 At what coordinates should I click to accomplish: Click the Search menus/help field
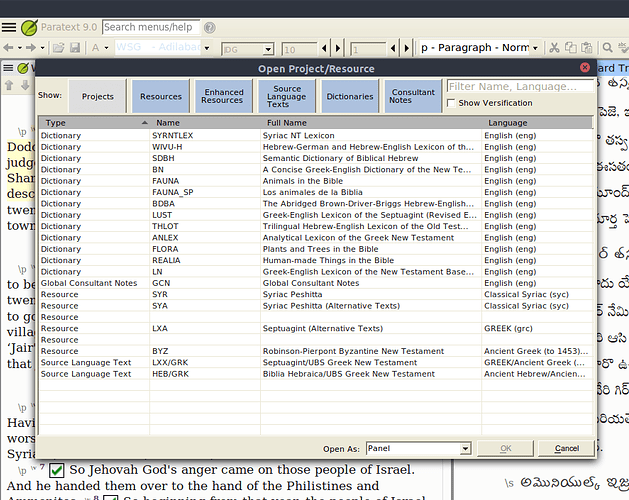click(x=151, y=27)
